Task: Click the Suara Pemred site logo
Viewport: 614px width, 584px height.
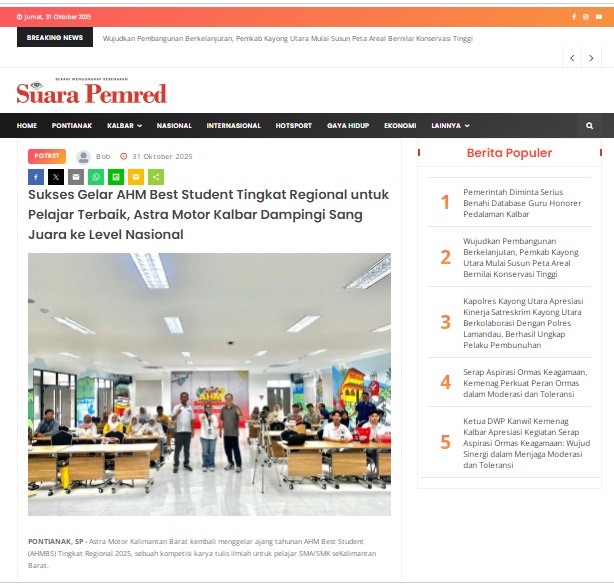Action: (x=91, y=93)
